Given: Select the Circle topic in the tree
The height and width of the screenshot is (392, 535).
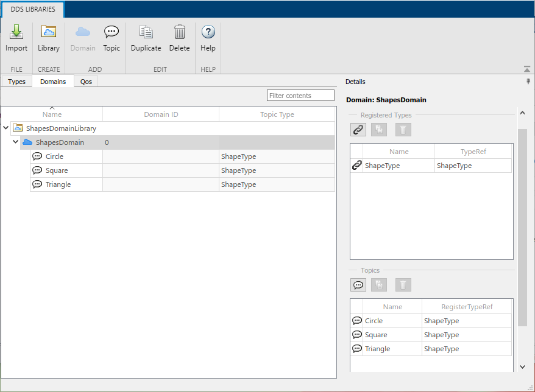Looking at the screenshot, I should click(54, 156).
